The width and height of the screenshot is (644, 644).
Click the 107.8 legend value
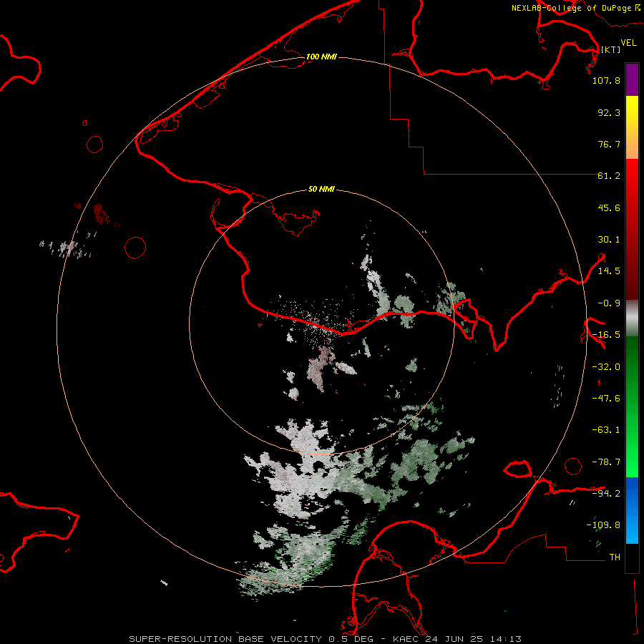point(606,80)
